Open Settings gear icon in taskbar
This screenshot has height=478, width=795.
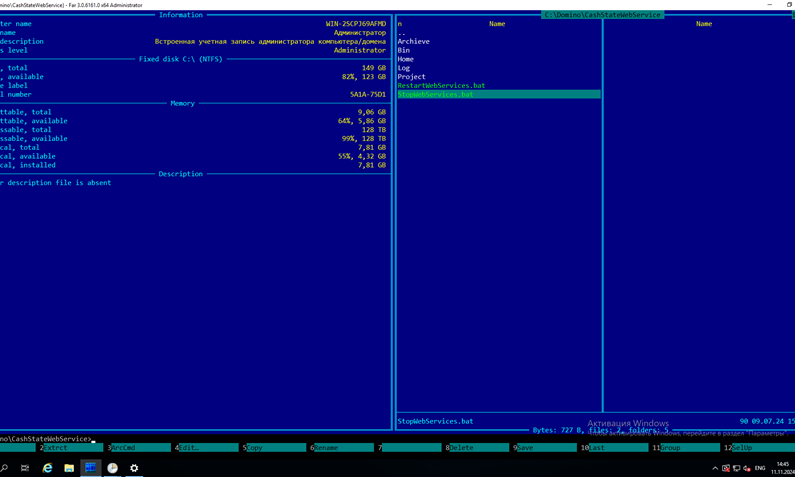(134, 468)
